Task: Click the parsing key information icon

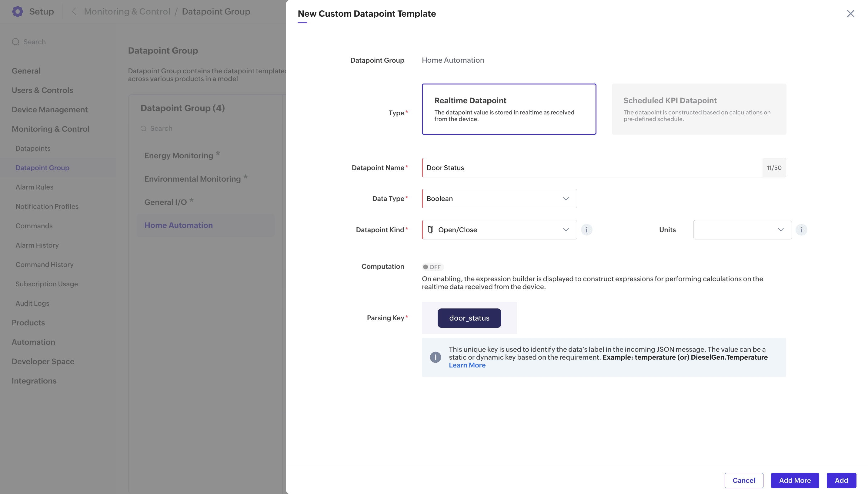Action: 435,357
